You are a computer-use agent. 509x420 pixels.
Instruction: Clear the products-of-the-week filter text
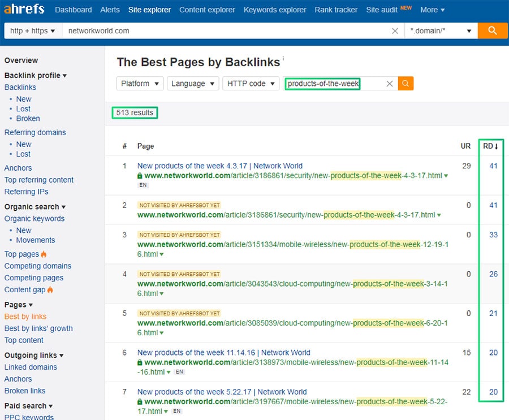[390, 84]
